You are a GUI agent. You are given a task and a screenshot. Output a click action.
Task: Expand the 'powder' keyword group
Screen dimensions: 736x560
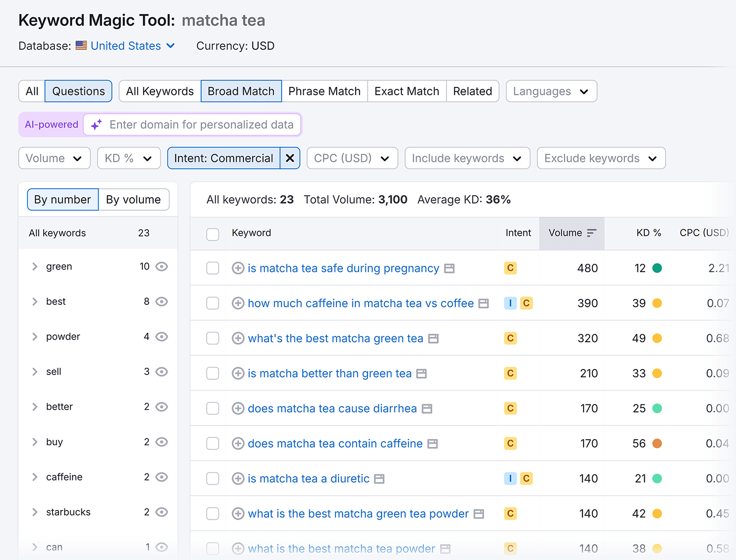pyautogui.click(x=35, y=337)
